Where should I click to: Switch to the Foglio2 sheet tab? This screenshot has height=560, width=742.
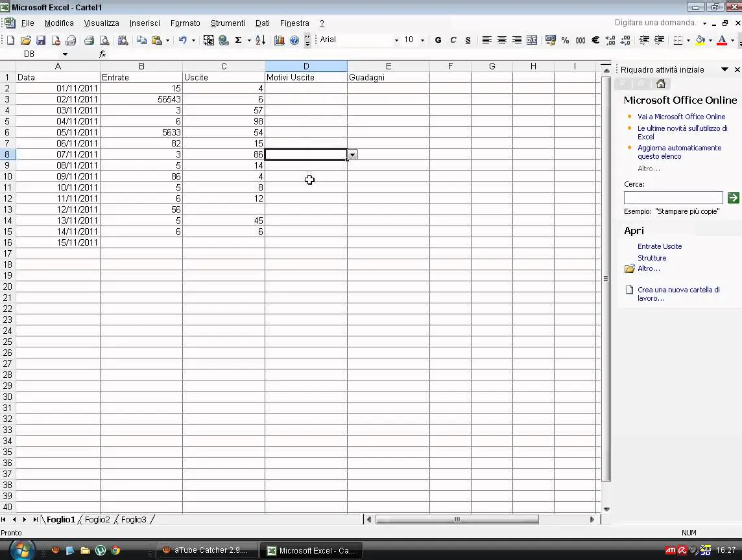tap(97, 520)
